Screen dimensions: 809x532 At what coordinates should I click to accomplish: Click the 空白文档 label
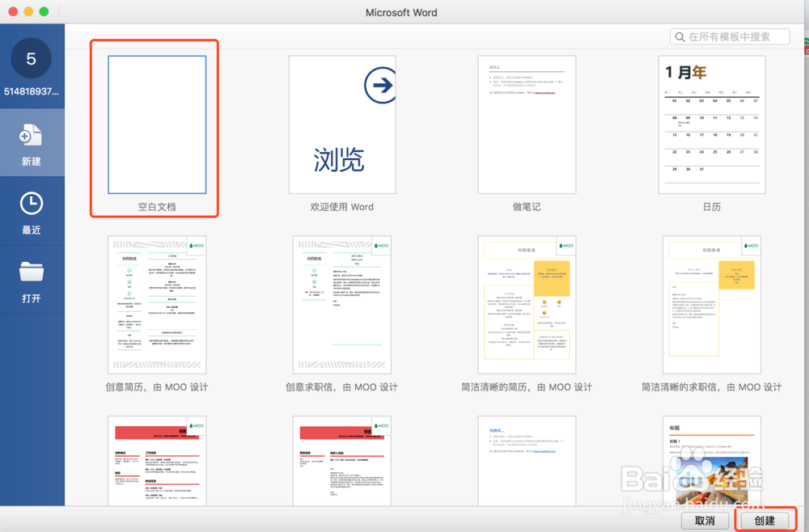tap(157, 207)
